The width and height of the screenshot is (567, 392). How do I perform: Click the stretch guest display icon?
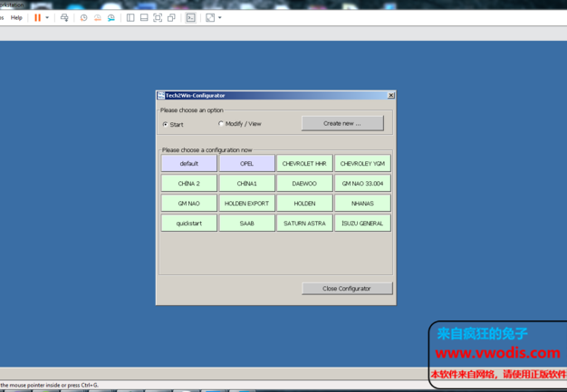pos(210,18)
